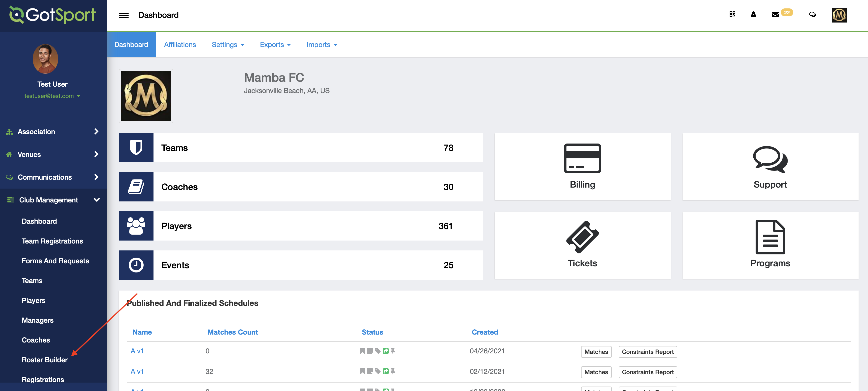Open the Billing credit card tile
The image size is (868, 391).
(x=582, y=167)
